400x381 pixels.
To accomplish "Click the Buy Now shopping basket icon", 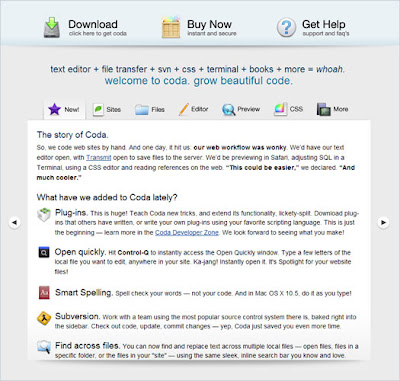I will coord(171,28).
